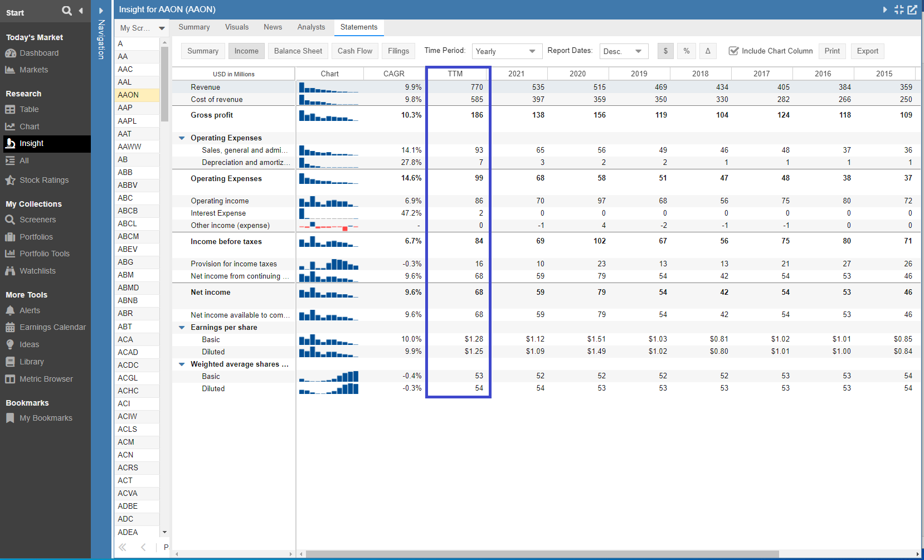Open the Chart research icon
Screen dimensions: 924x560
pos(10,126)
